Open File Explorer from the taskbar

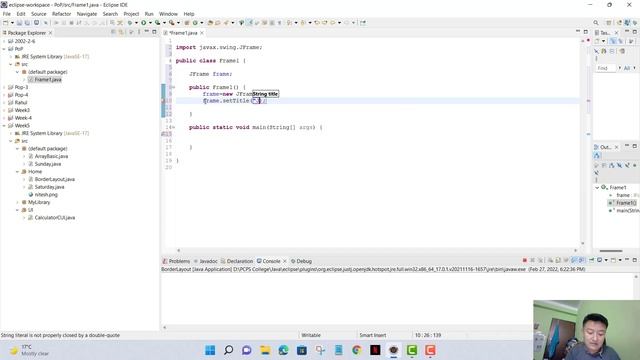(x=265, y=350)
